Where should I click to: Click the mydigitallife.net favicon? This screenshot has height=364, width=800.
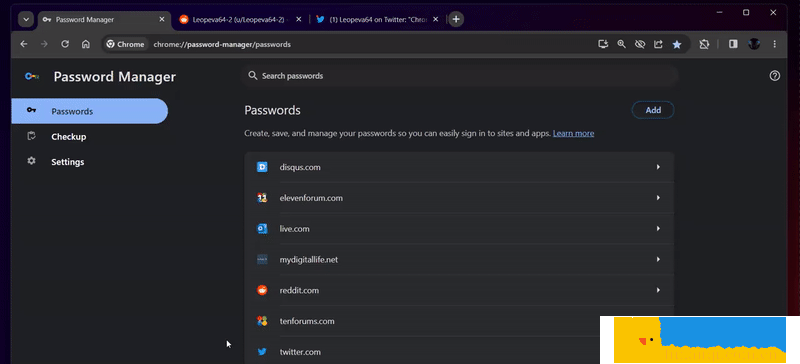click(x=262, y=259)
